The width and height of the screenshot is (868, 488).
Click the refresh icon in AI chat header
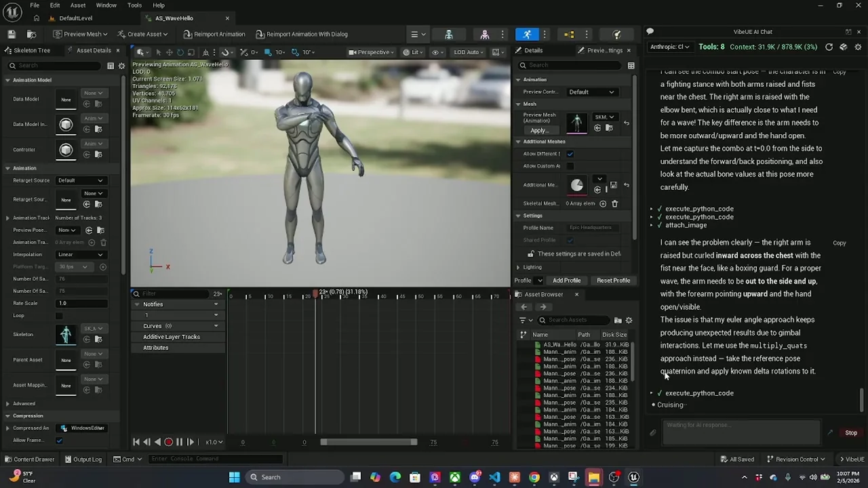point(829,47)
